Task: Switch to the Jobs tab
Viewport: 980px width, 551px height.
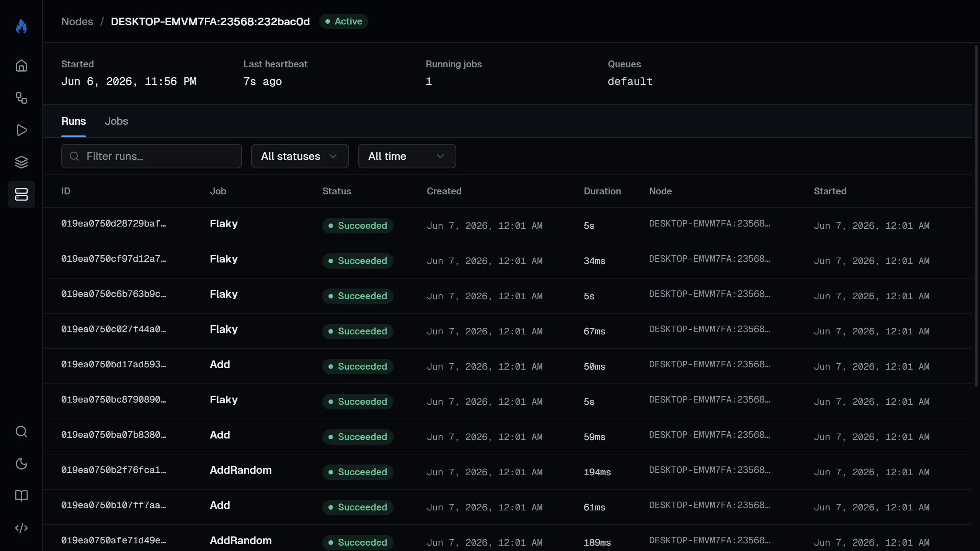Action: tap(116, 121)
